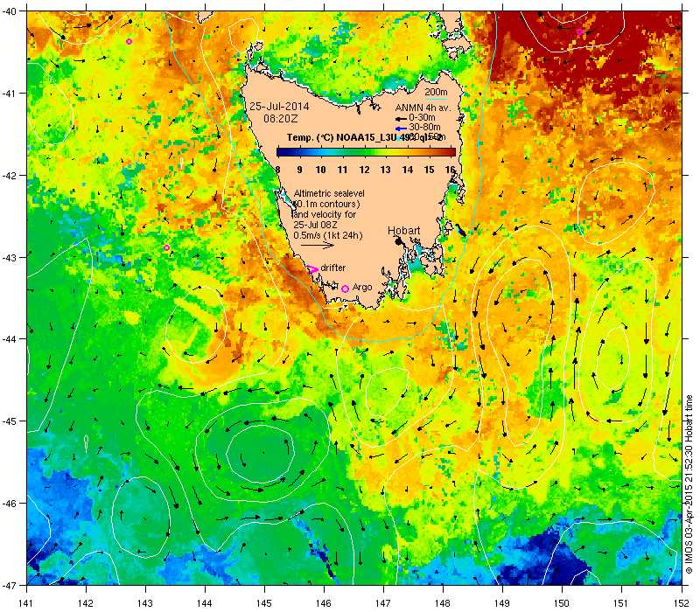Image resolution: width=700 pixels, height=612 pixels.
Task: Click the longitude axis label '147'
Action: [383, 603]
